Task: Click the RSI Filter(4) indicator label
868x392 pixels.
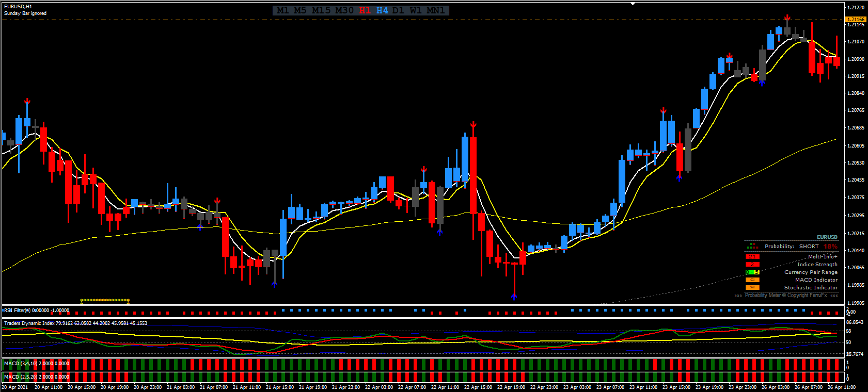Action: [17, 311]
